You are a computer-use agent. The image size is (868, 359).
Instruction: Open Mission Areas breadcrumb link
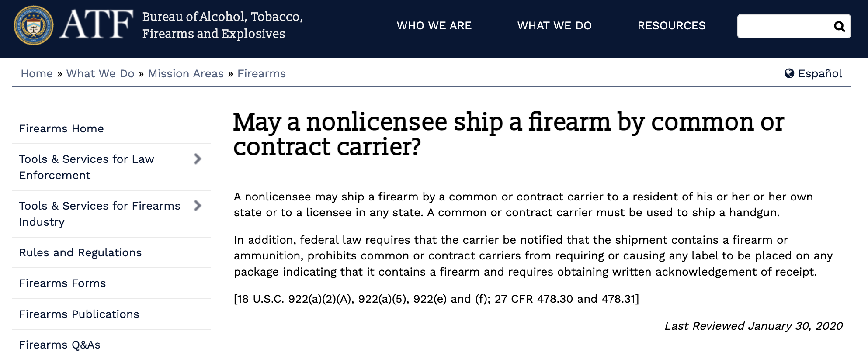[x=186, y=74]
